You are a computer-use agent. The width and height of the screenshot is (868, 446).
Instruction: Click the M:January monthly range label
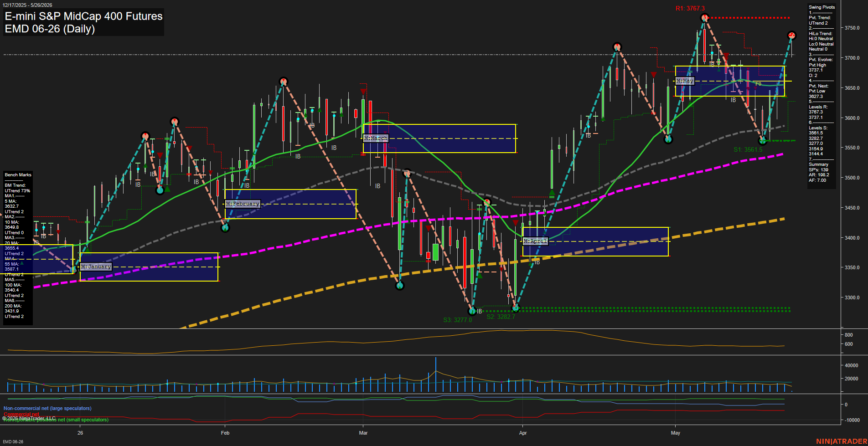(96, 267)
